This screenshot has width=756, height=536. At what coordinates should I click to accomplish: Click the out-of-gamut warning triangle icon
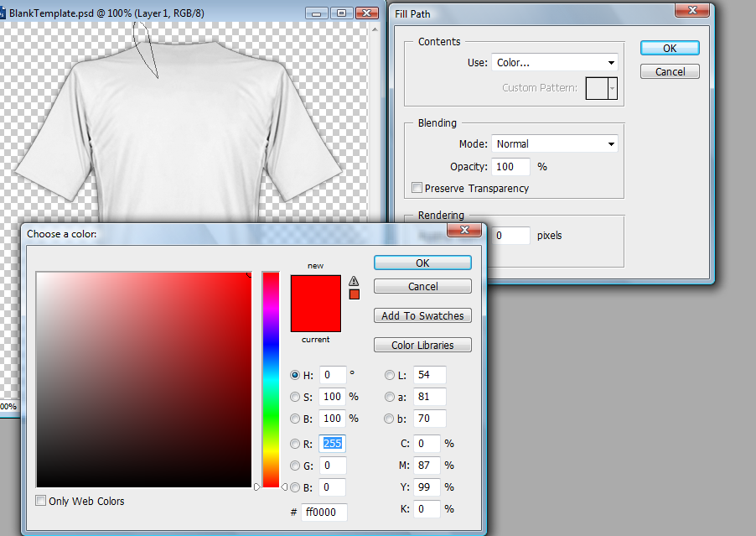click(x=354, y=281)
